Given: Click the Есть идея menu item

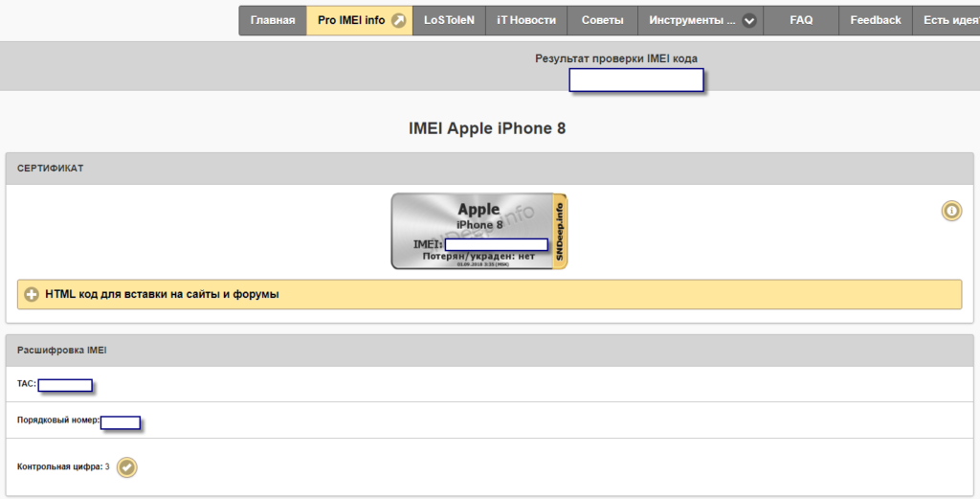Looking at the screenshot, I should click(x=949, y=20).
